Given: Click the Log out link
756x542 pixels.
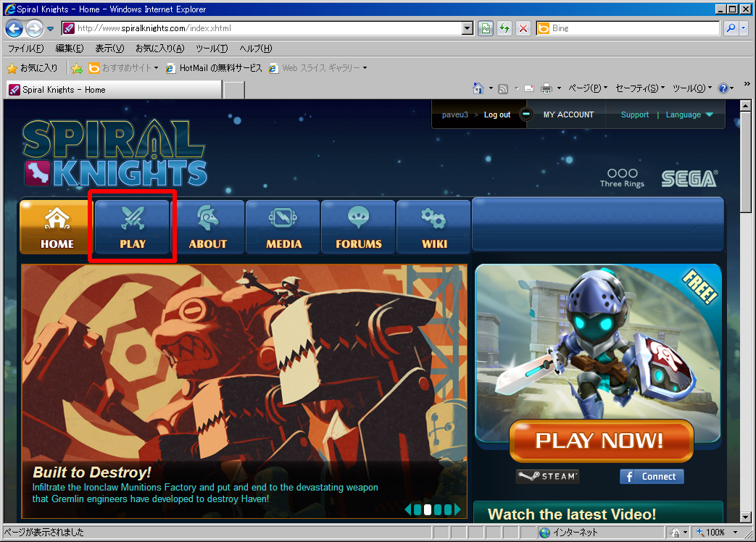Looking at the screenshot, I should (497, 114).
